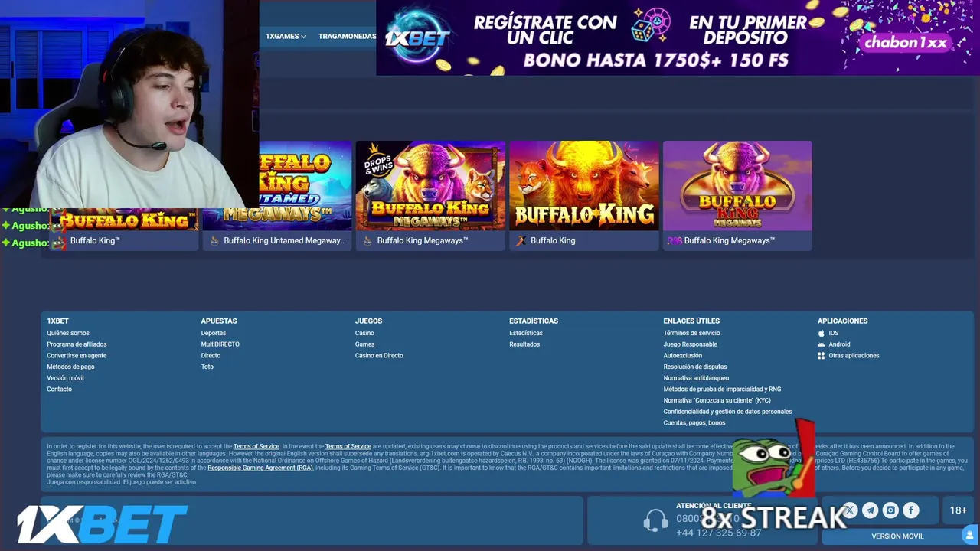The height and width of the screenshot is (551, 980).
Task: Open first Terms of Service link in disclaimer
Action: coord(256,446)
